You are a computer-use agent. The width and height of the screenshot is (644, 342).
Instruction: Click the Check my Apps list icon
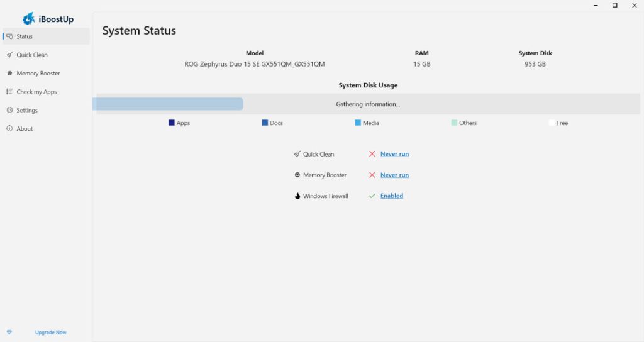click(9, 92)
